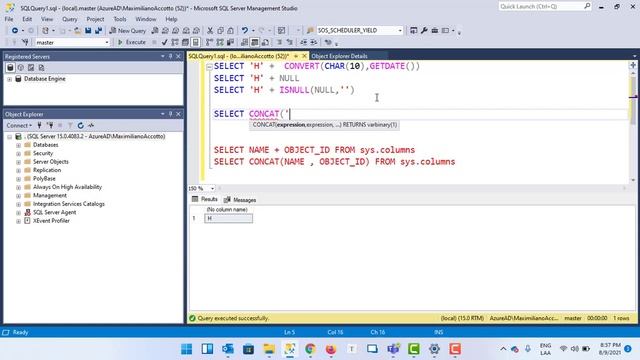Open the File menu

[x=9, y=19]
